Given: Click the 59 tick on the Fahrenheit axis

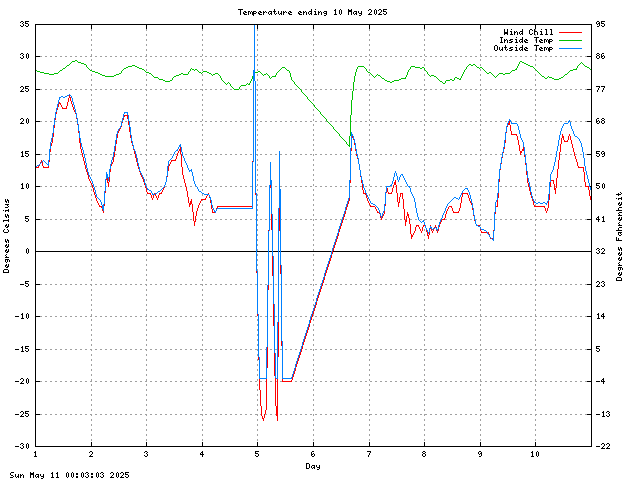Looking at the screenshot, I should (x=600, y=154).
